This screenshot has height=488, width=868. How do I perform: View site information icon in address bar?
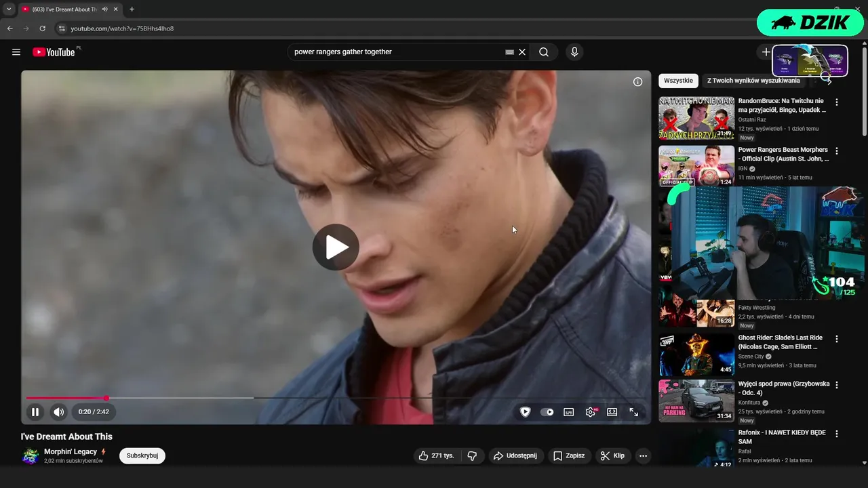point(61,28)
